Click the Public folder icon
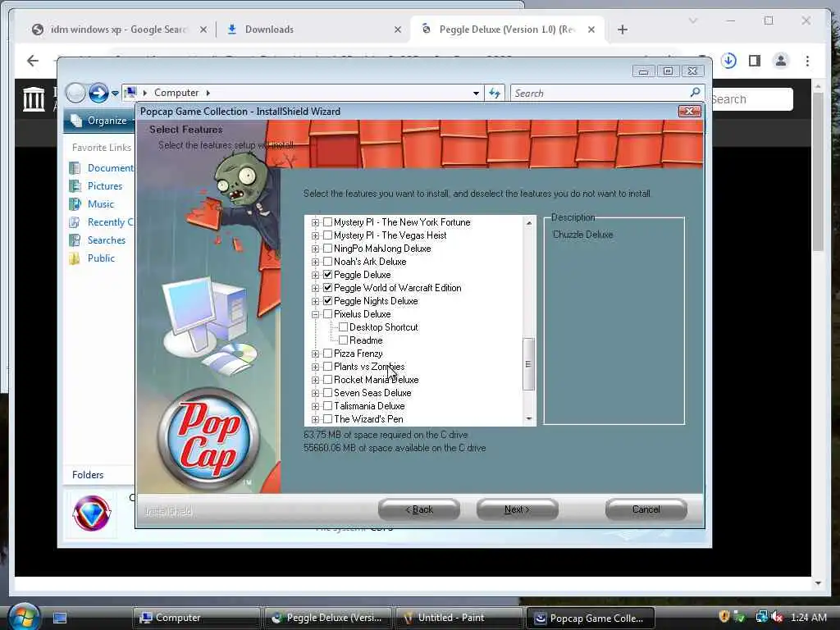This screenshot has width=840, height=630. pyautogui.click(x=75, y=258)
